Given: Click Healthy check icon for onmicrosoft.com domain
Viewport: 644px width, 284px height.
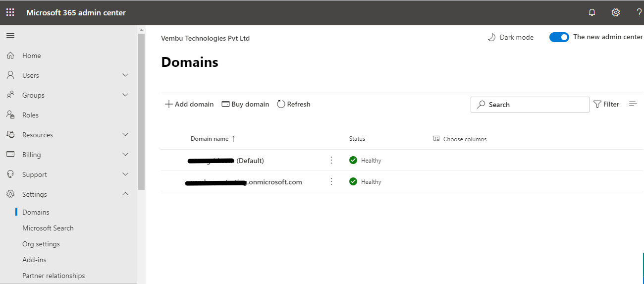Looking at the screenshot, I should [x=353, y=181].
